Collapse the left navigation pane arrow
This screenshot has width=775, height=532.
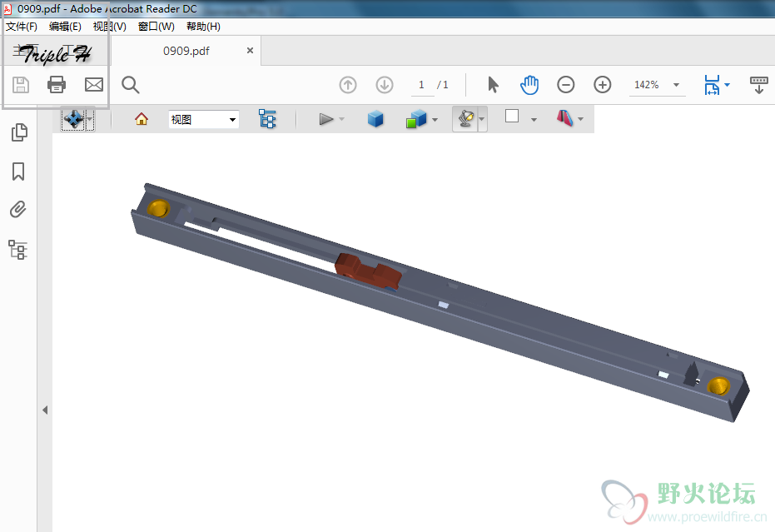pyautogui.click(x=45, y=410)
